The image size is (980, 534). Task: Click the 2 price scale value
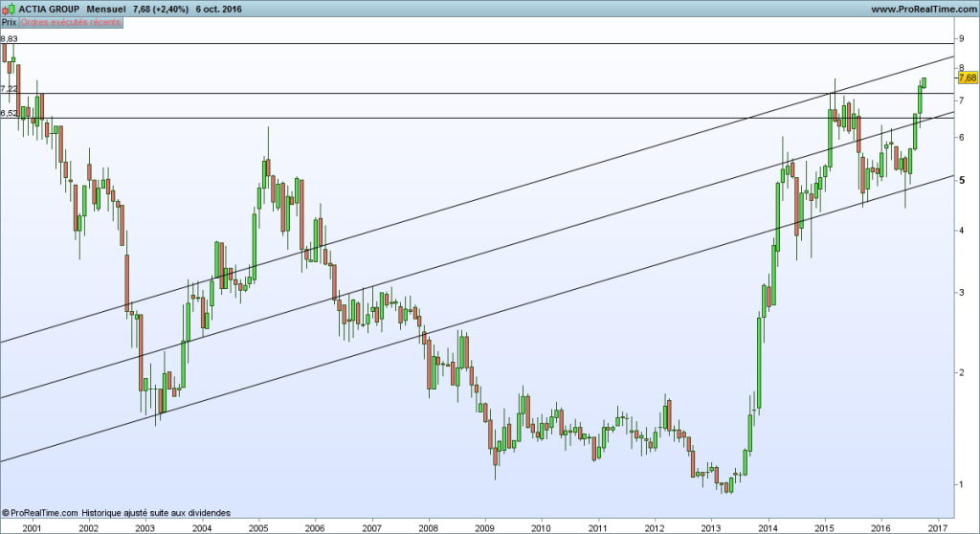pos(961,372)
